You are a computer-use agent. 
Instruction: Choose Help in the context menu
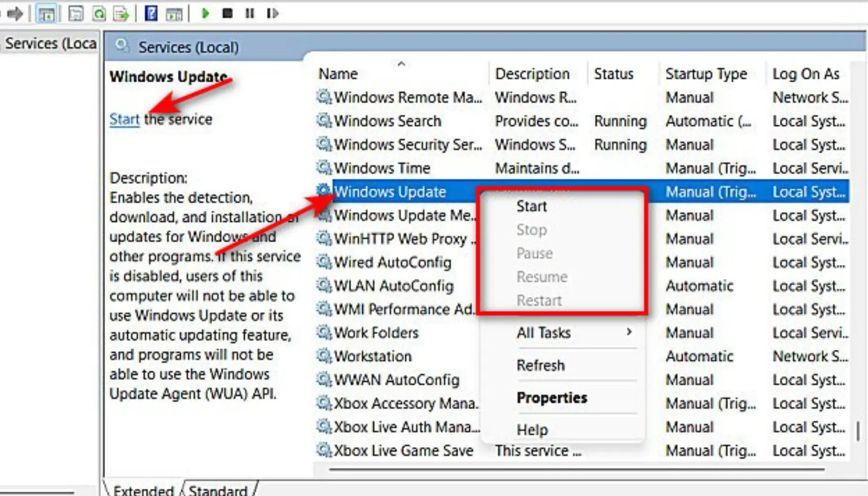point(532,430)
